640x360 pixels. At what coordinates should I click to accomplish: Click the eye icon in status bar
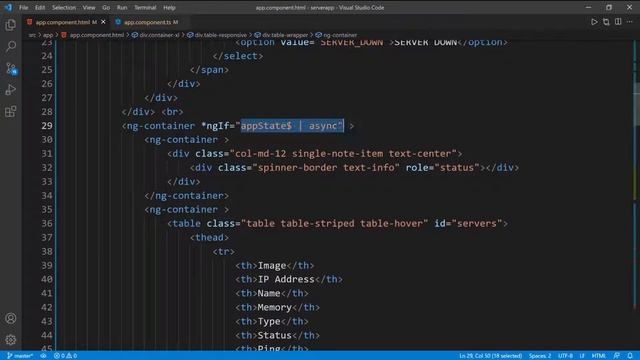[43, 356]
